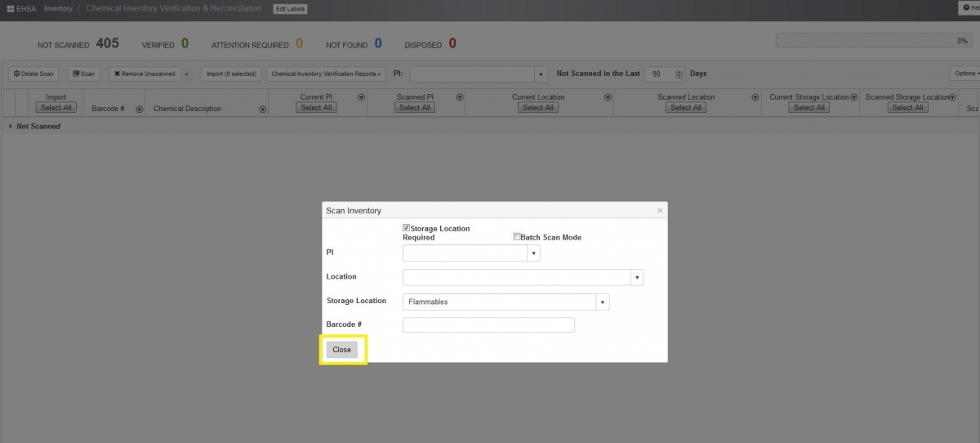
Task: Expand the Not Scanned group row
Action: pyautogui.click(x=10, y=127)
